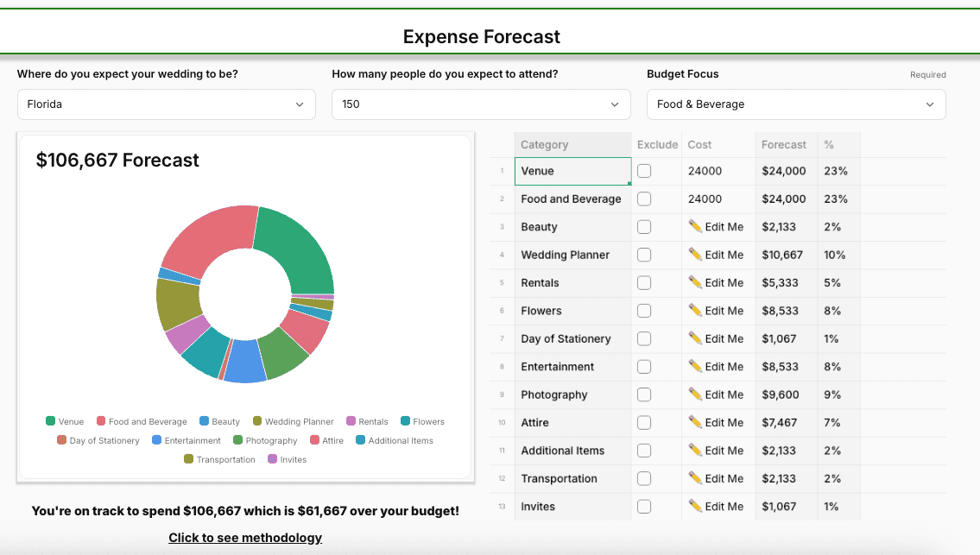This screenshot has height=555, width=980.
Task: Click the pencil icon in the Photography row
Action: pos(695,394)
